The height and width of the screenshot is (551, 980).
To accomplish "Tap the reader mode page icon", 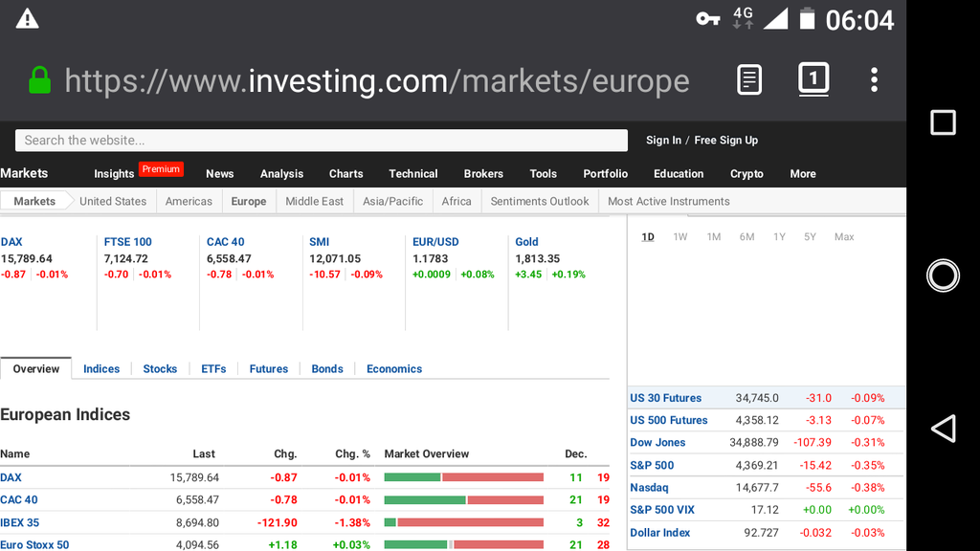I will click(x=748, y=80).
